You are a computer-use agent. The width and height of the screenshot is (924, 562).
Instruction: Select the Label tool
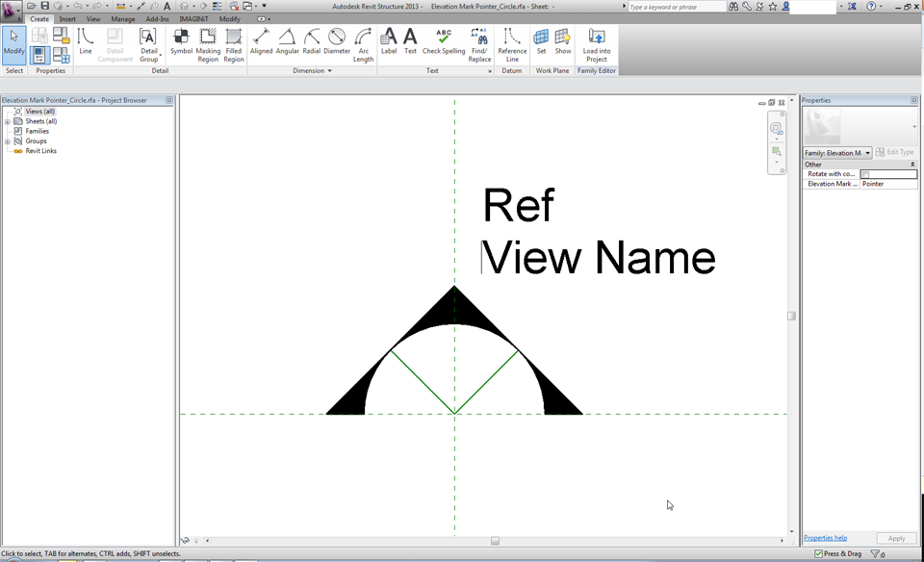pos(389,42)
